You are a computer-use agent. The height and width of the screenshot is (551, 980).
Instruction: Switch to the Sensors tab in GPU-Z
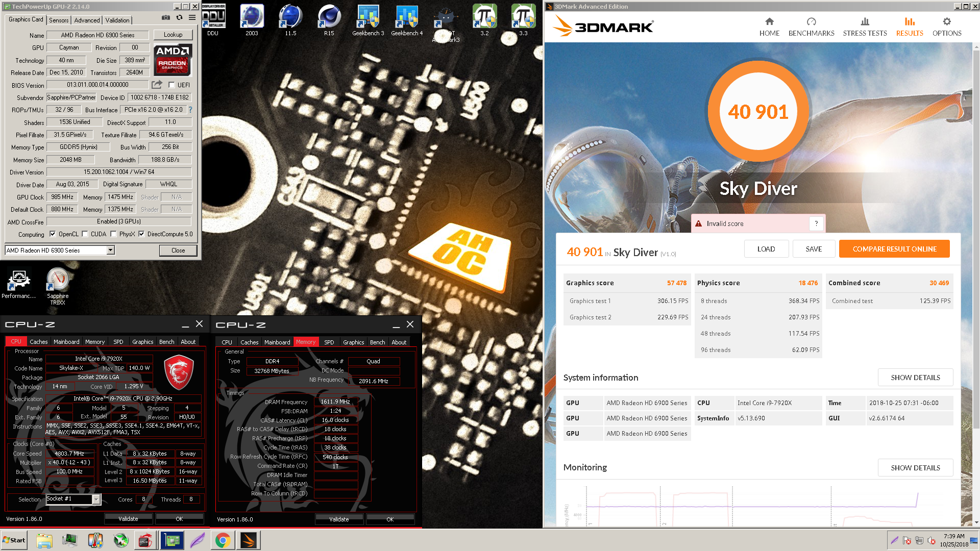pyautogui.click(x=59, y=20)
